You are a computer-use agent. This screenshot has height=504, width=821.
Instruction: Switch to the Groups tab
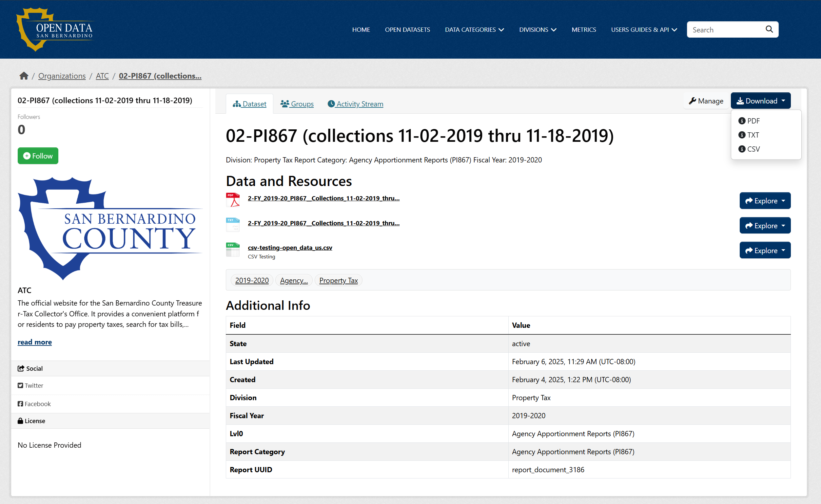tap(297, 104)
